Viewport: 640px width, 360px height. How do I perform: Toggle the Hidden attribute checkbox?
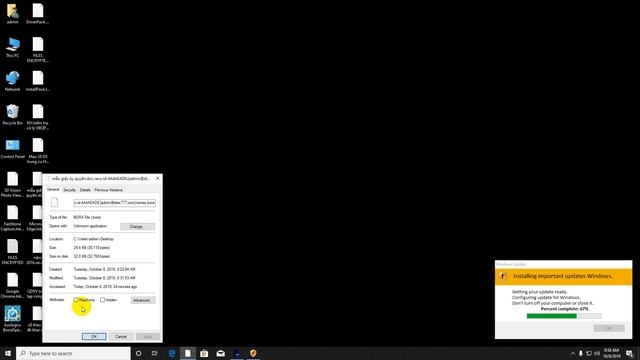(x=102, y=300)
